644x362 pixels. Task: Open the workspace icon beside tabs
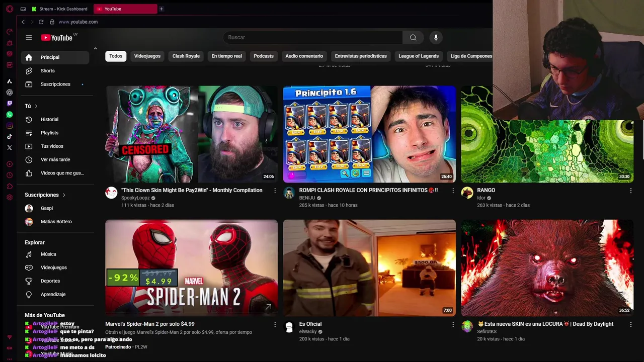click(23, 9)
